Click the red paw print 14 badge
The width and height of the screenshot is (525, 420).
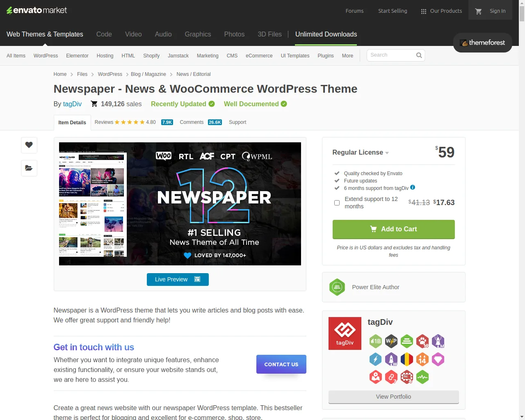[x=422, y=341]
